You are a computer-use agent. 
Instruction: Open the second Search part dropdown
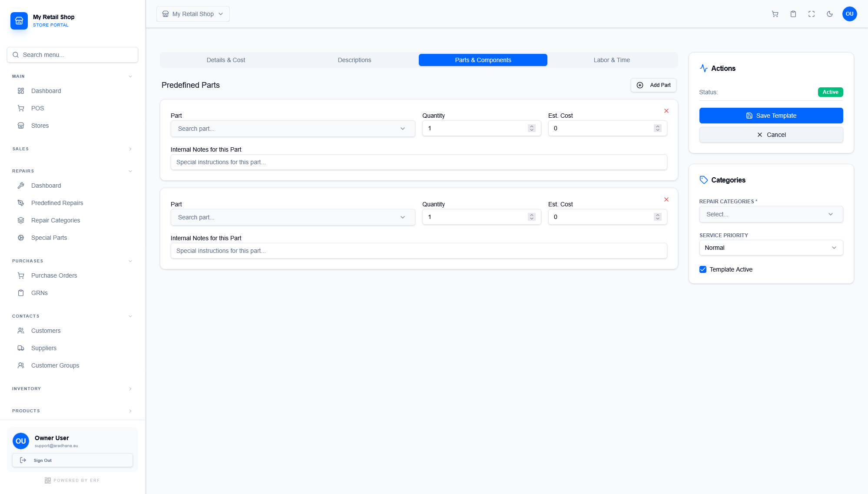[x=293, y=217]
